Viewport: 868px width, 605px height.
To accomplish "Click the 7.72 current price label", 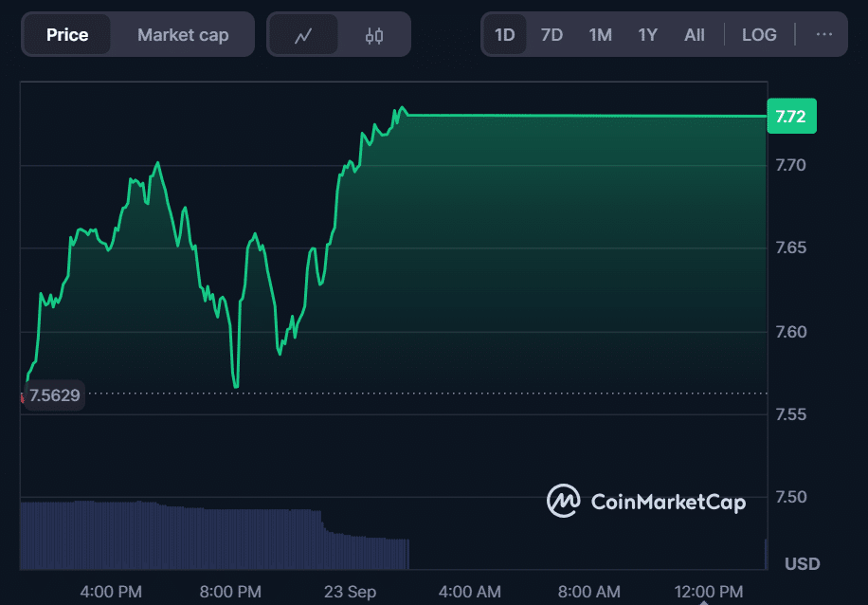I will pyautogui.click(x=790, y=117).
